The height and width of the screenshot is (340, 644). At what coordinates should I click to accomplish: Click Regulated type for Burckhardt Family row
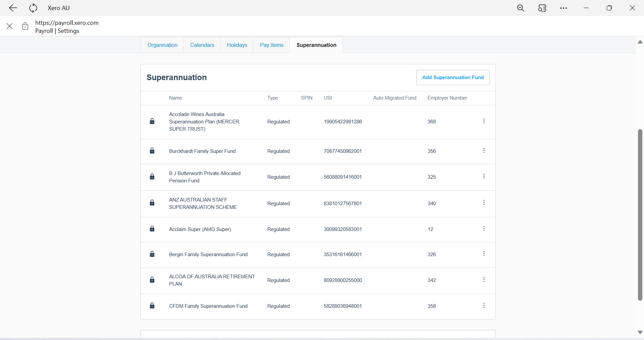point(278,151)
